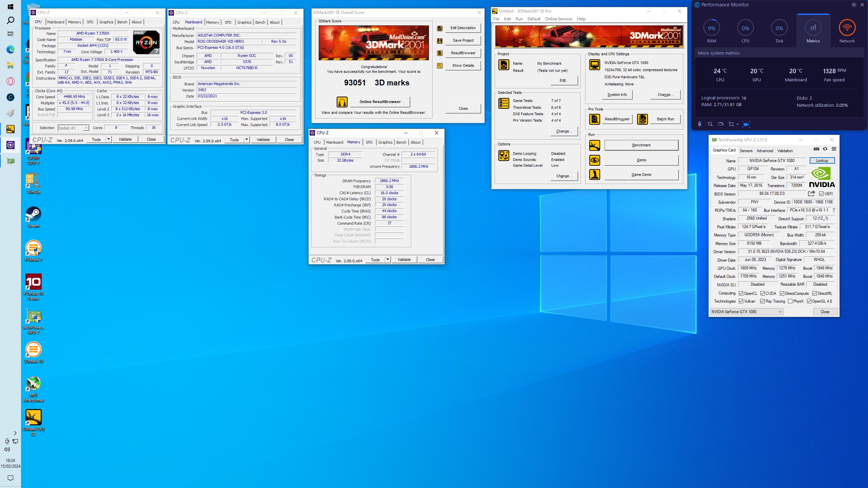Click the Save Project floppy icon

coord(440,41)
